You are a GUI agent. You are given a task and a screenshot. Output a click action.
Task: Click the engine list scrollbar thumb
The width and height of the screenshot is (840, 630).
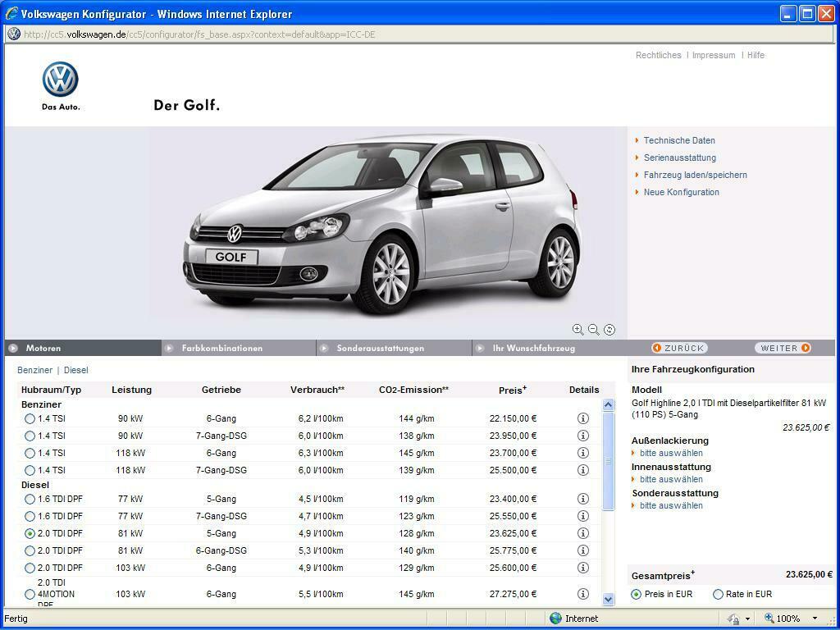tap(608, 461)
